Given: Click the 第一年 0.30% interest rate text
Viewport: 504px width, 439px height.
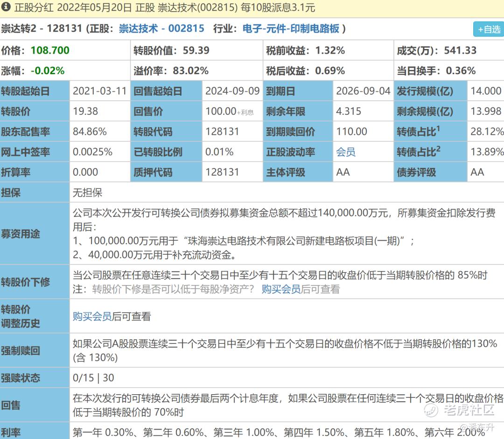Looking at the screenshot, I should click(103, 432).
